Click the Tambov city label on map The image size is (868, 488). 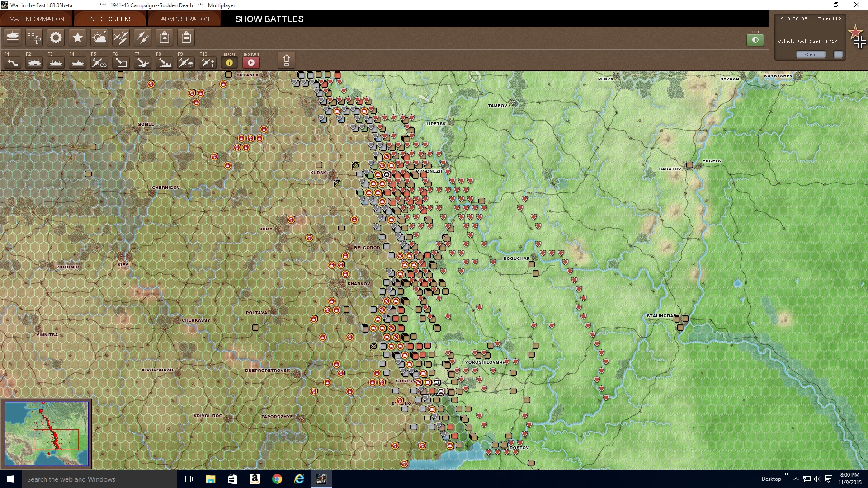497,106
